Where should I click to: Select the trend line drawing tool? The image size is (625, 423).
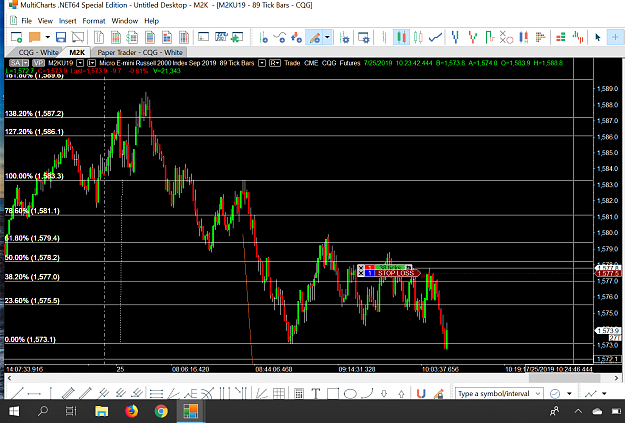18,394
